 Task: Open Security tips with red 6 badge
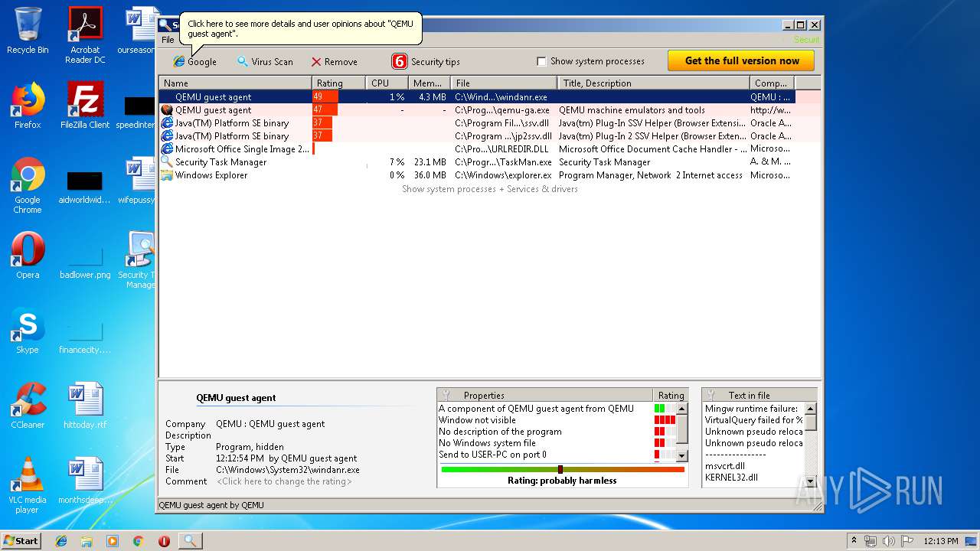pos(426,61)
